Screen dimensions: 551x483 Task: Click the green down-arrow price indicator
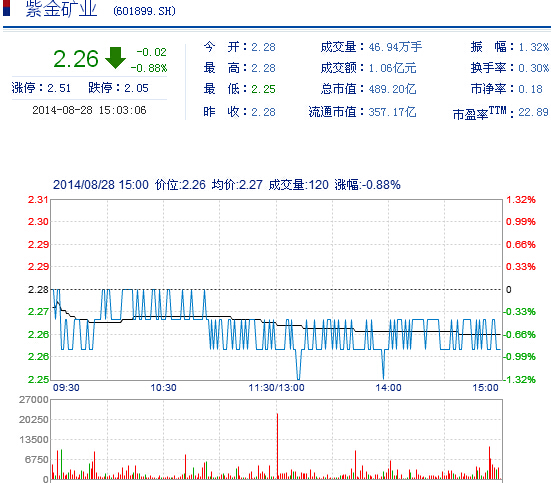(115, 58)
